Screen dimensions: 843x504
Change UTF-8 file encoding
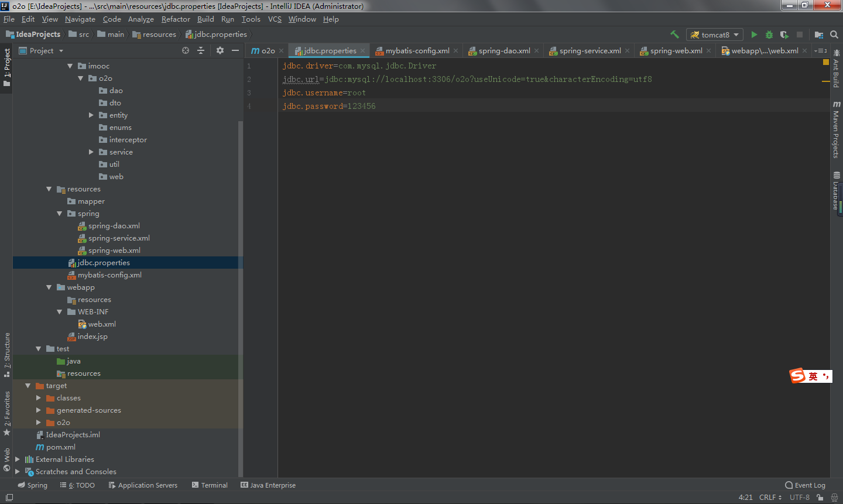pos(800,498)
